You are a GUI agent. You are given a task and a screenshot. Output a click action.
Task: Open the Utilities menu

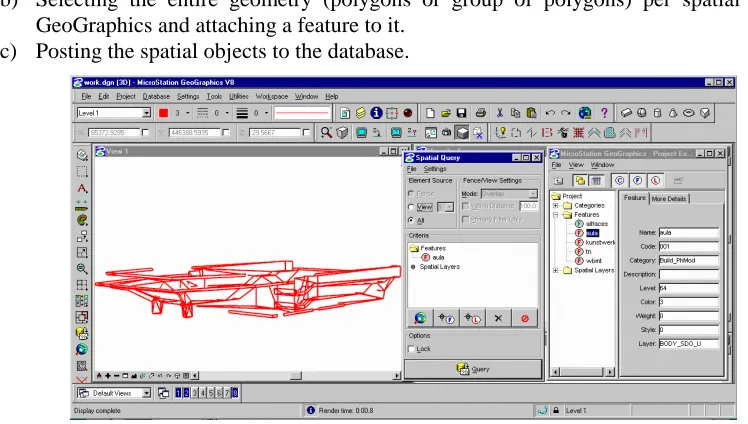coord(239,96)
